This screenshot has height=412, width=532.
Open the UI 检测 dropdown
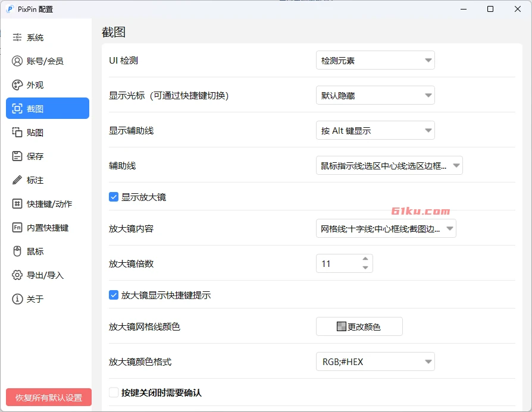coord(375,61)
